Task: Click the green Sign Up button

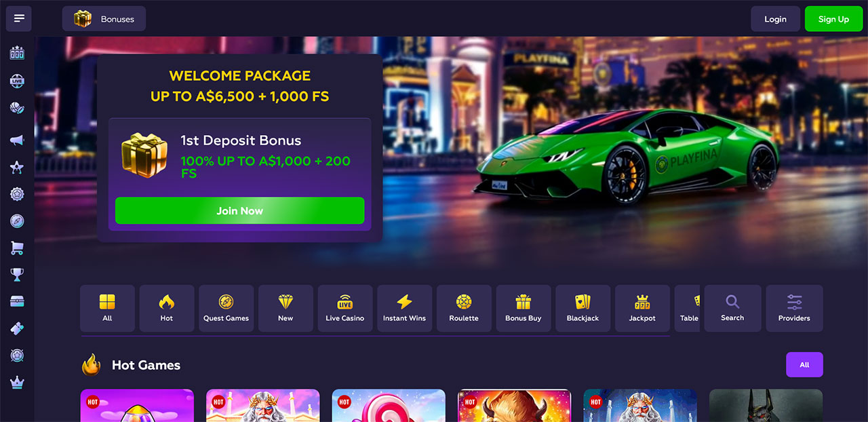Action: pyautogui.click(x=833, y=19)
